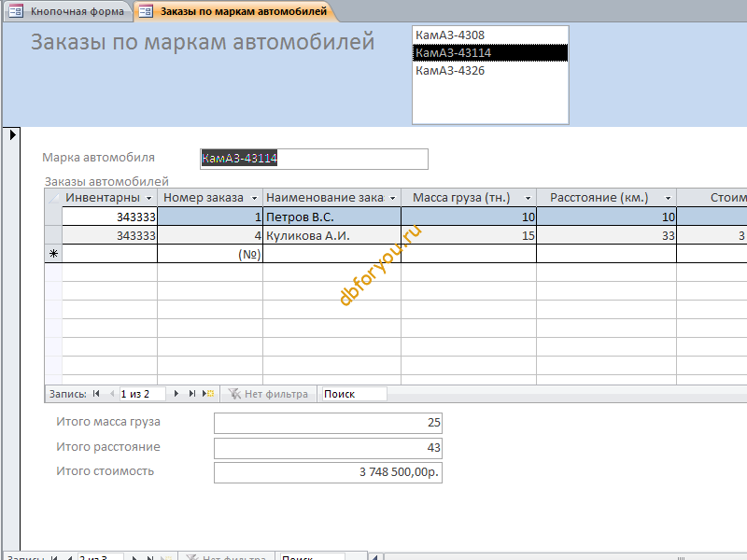Click the Куликова А.И. cell
747x560 pixels.
click(332, 235)
